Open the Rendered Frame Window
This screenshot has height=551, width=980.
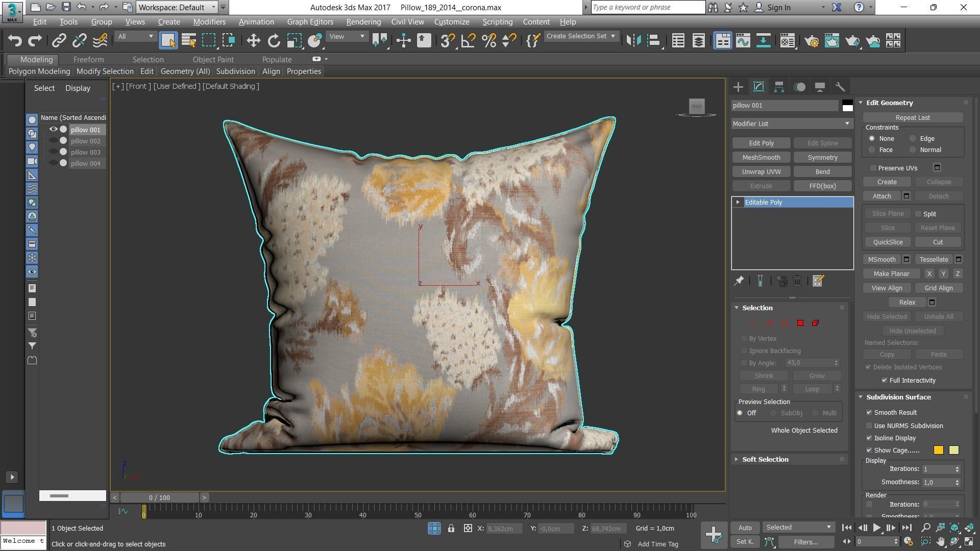click(832, 41)
